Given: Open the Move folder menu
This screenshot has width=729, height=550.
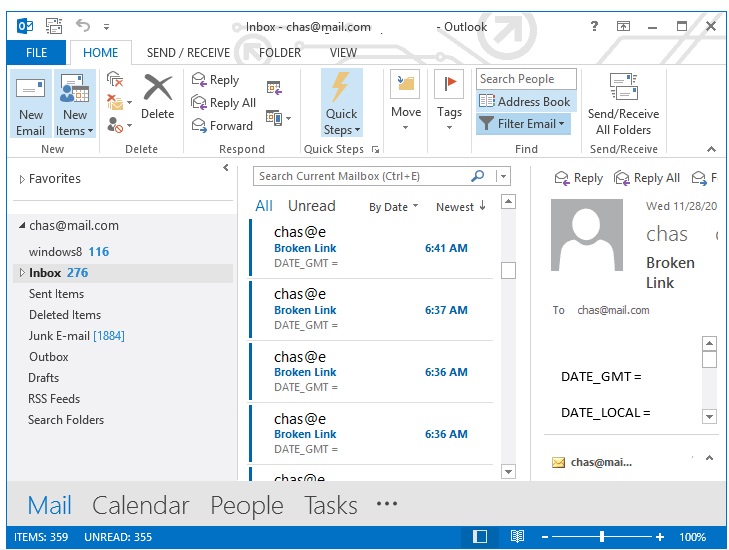Looking at the screenshot, I should 405,100.
